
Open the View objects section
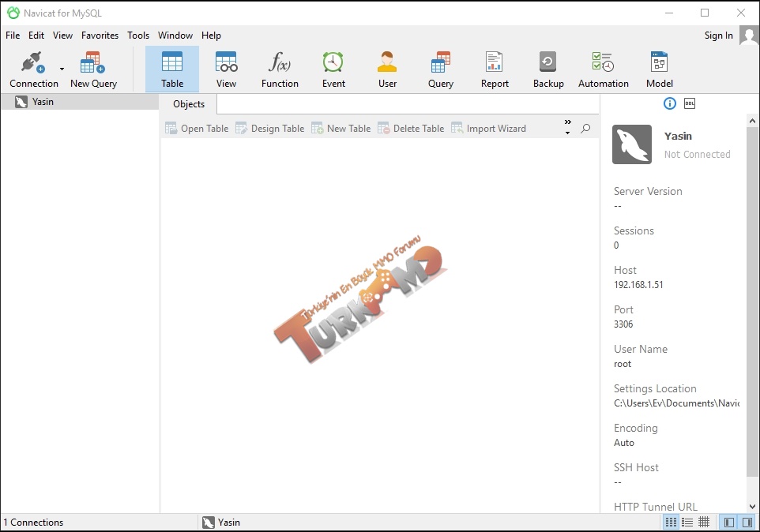226,70
